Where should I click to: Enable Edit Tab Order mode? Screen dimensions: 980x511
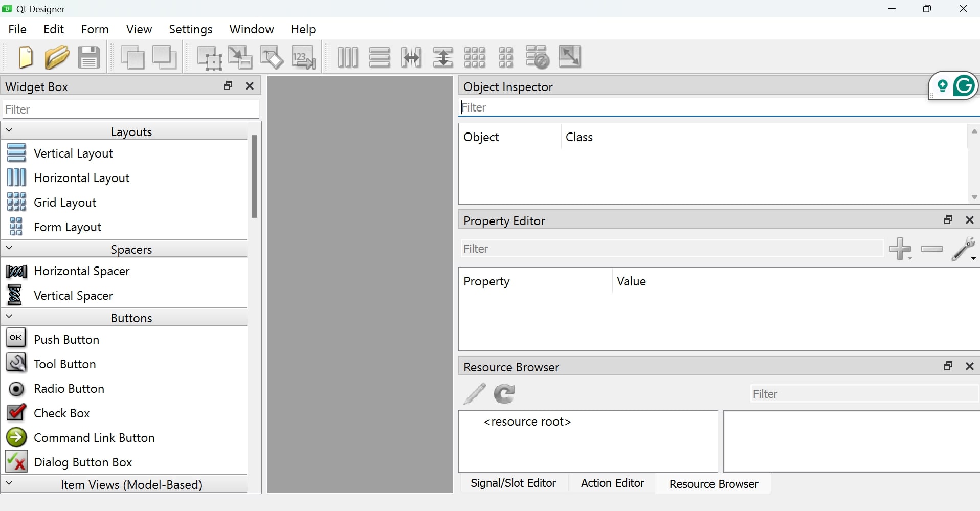tap(304, 57)
